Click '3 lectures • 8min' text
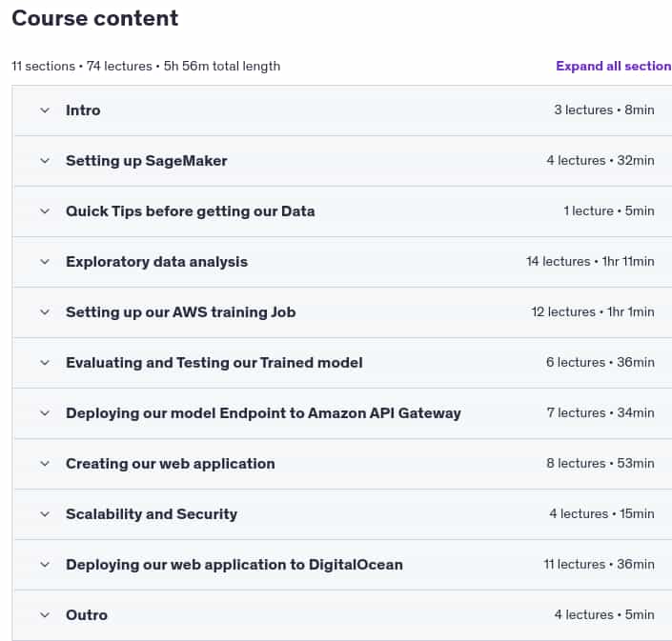This screenshot has width=672, height=641. click(604, 110)
